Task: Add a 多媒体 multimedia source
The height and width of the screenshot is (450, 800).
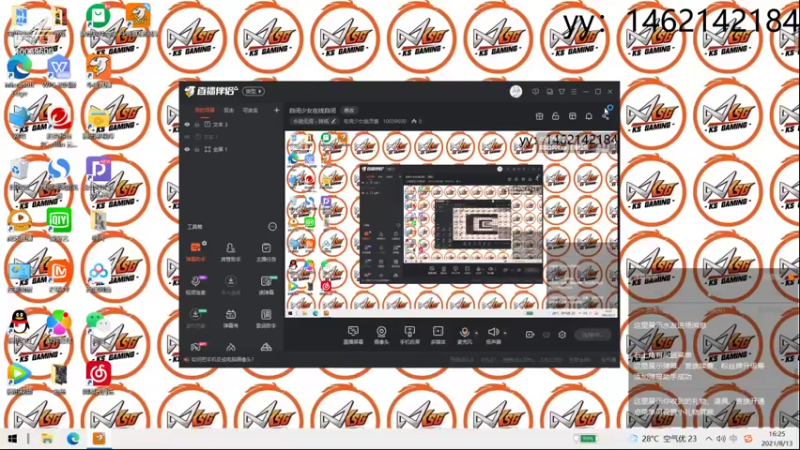Action: (438, 335)
